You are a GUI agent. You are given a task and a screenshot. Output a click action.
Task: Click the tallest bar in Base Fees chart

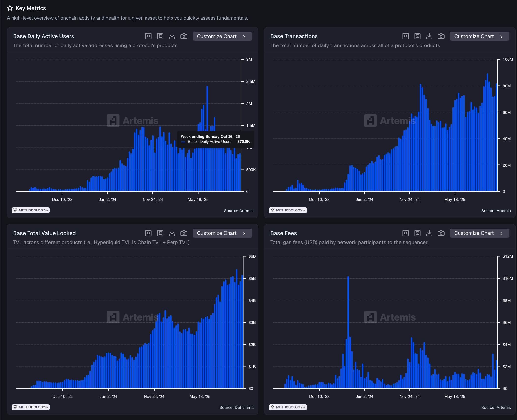pos(348,332)
